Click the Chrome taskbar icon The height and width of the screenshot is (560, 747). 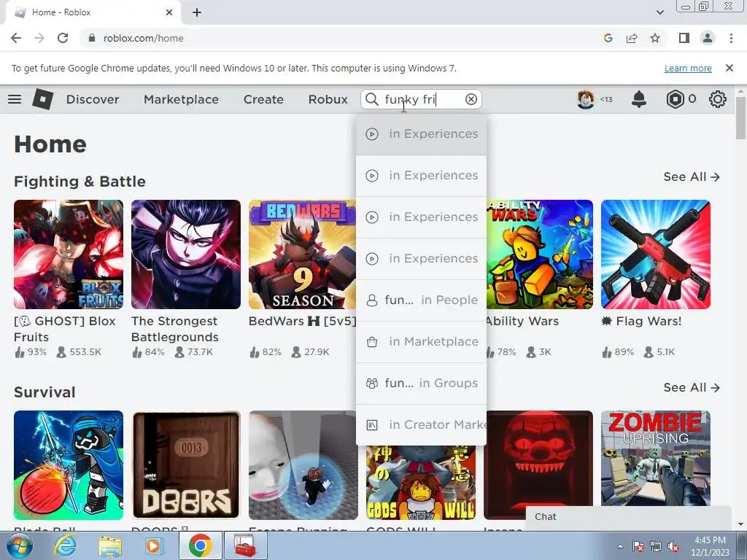pyautogui.click(x=200, y=545)
